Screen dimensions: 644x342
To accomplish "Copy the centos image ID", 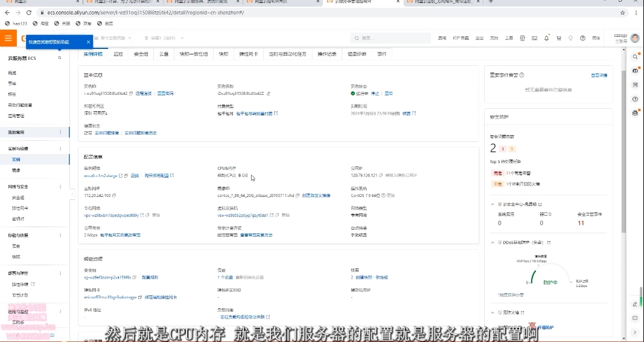I will [x=298, y=196].
